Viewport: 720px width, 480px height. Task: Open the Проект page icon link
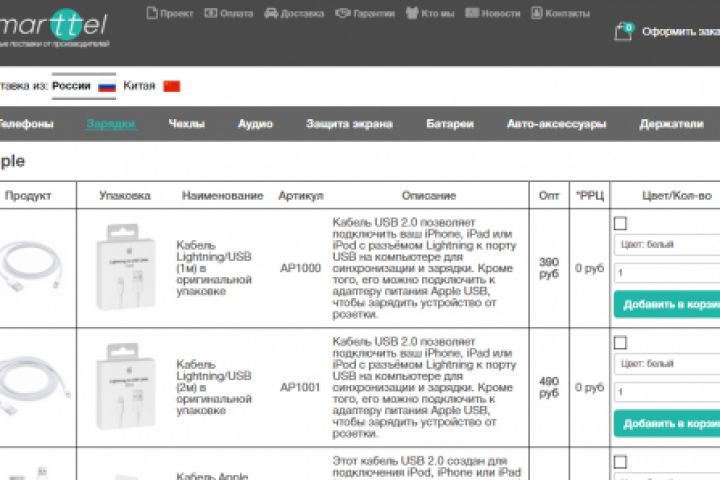coord(152,13)
